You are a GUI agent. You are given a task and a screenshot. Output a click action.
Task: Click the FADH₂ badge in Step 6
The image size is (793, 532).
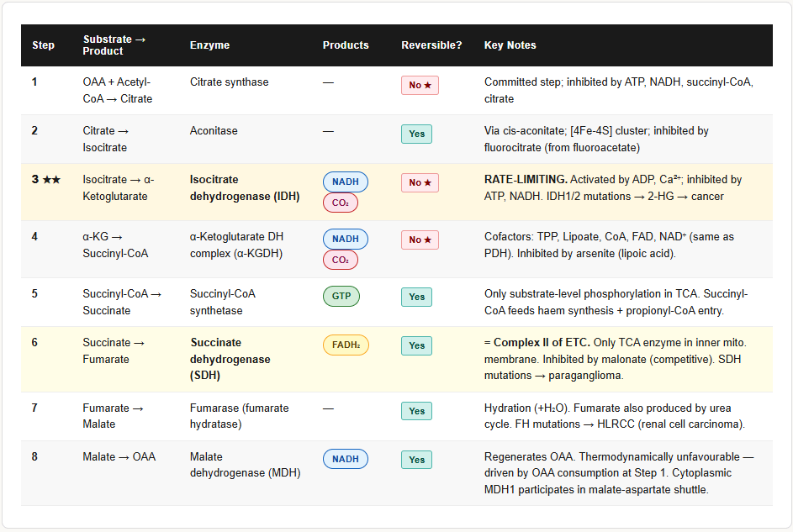click(x=346, y=345)
